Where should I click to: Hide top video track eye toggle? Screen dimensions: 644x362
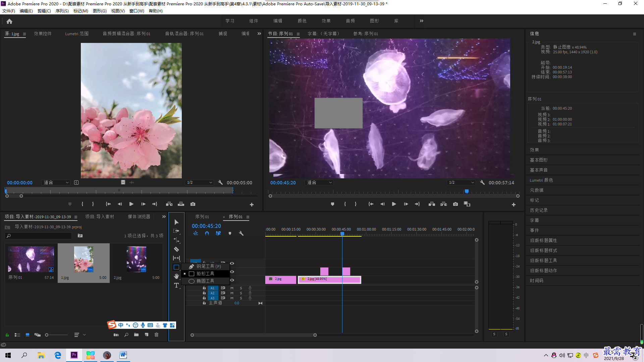click(x=232, y=263)
